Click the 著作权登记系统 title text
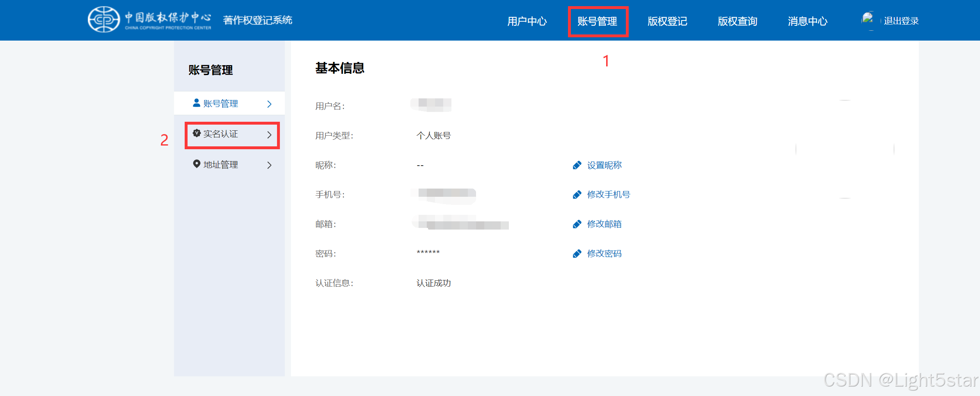 click(x=258, y=20)
